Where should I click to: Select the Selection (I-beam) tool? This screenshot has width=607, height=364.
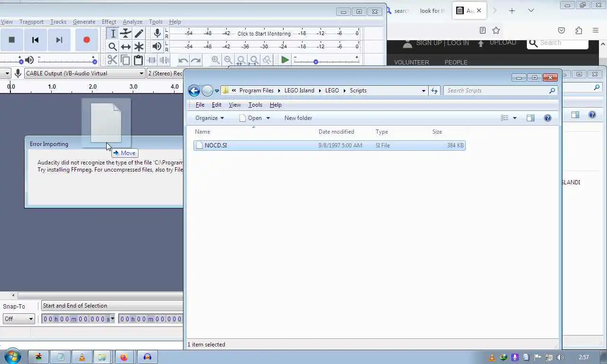point(113,34)
